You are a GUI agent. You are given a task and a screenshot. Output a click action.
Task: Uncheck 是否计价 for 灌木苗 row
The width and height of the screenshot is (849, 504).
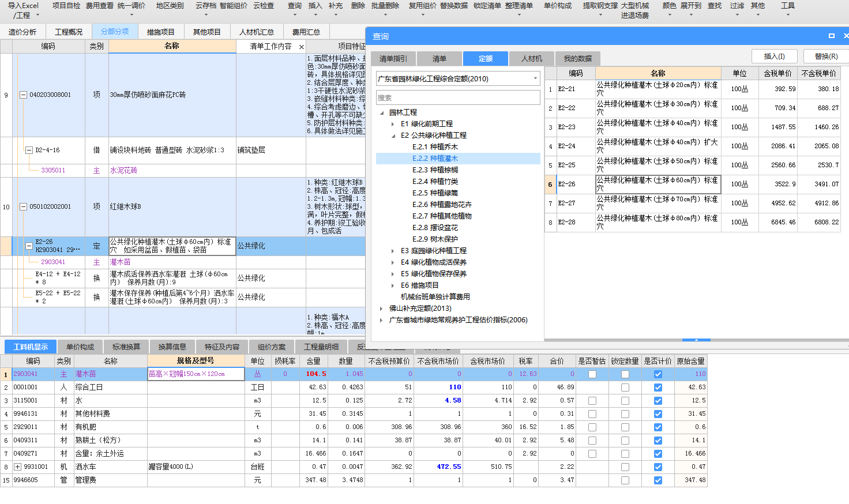point(658,374)
